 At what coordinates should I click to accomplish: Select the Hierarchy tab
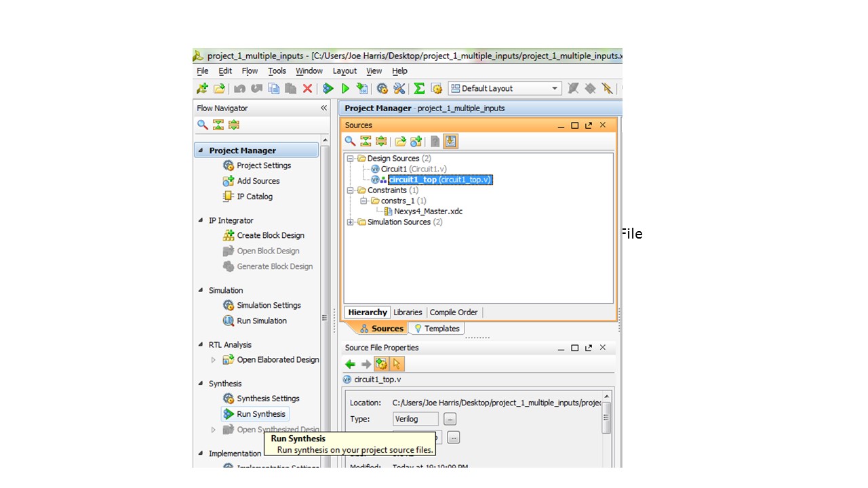(x=368, y=312)
